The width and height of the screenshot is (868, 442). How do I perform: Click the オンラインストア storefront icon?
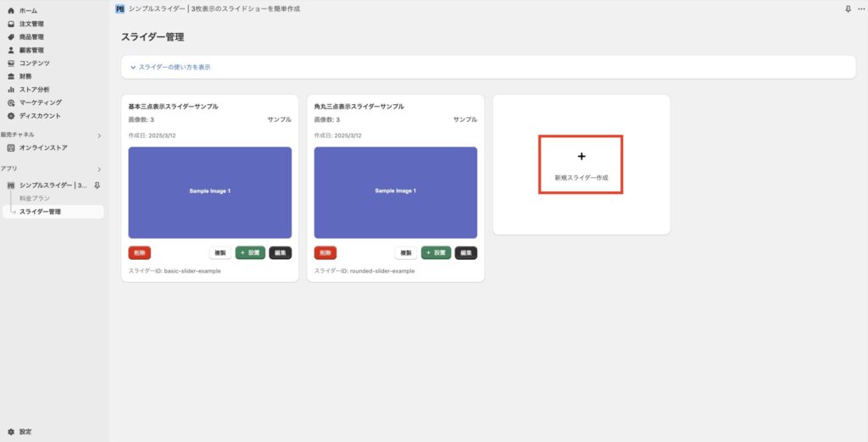point(10,148)
